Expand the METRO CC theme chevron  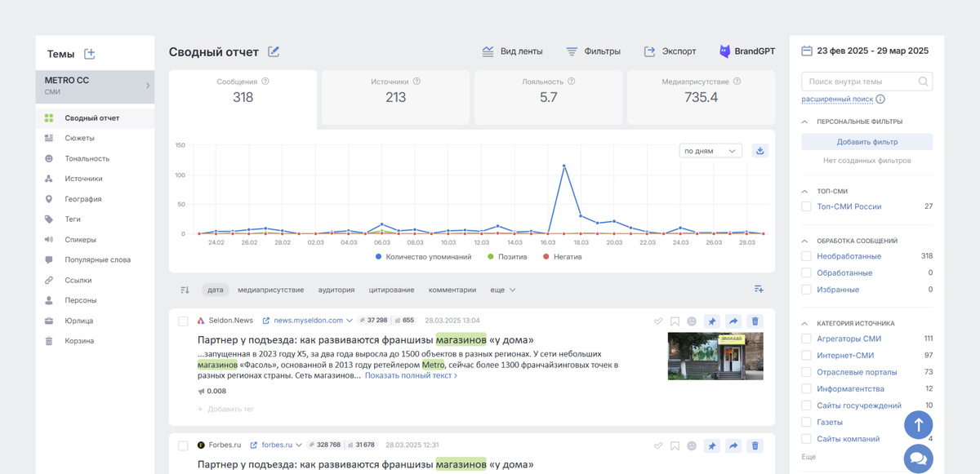148,86
